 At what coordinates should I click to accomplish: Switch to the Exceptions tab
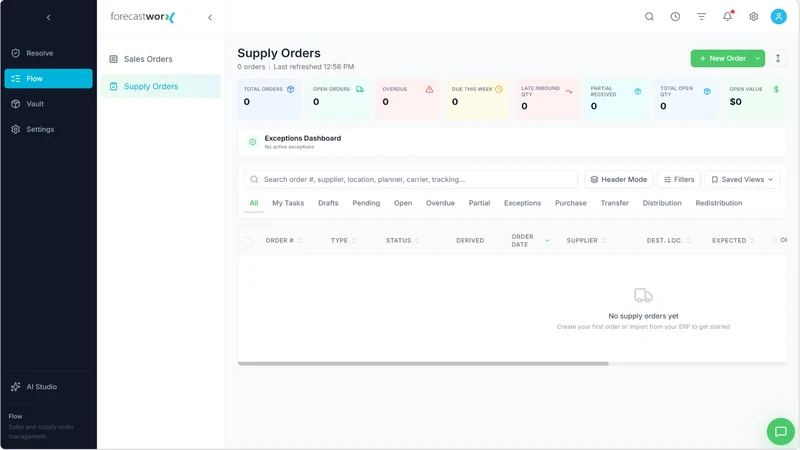522,203
